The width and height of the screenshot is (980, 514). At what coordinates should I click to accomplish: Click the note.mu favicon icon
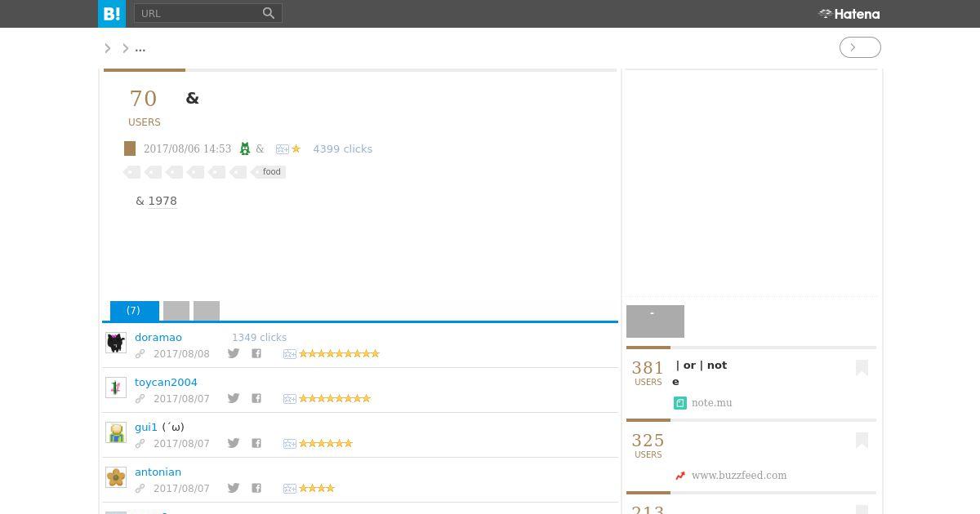(680, 403)
